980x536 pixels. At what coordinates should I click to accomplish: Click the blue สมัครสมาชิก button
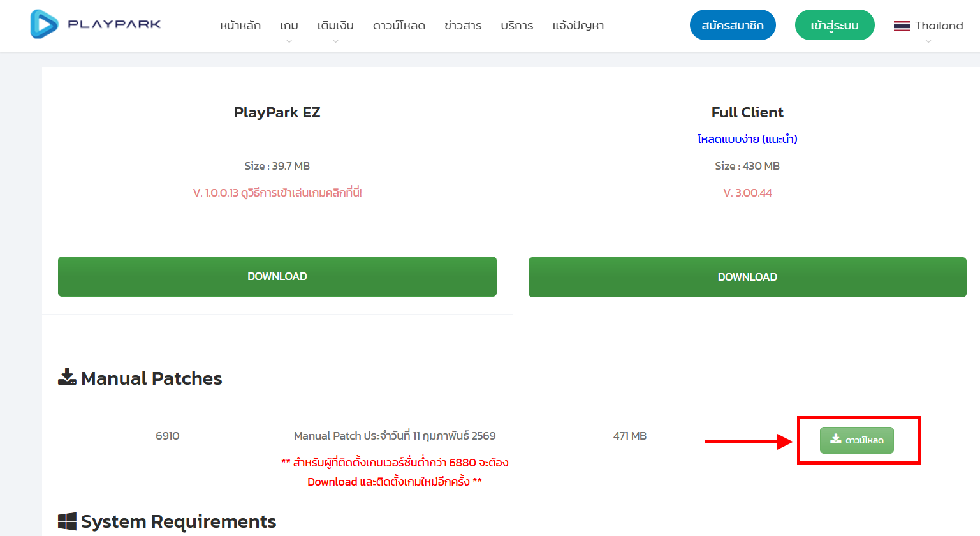(733, 26)
